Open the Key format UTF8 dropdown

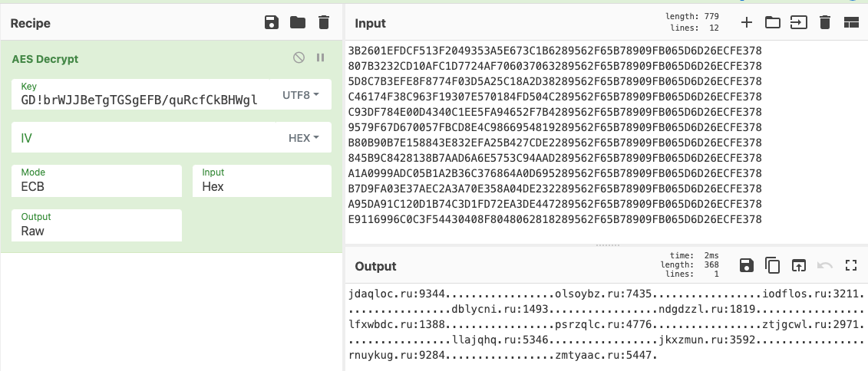click(302, 95)
